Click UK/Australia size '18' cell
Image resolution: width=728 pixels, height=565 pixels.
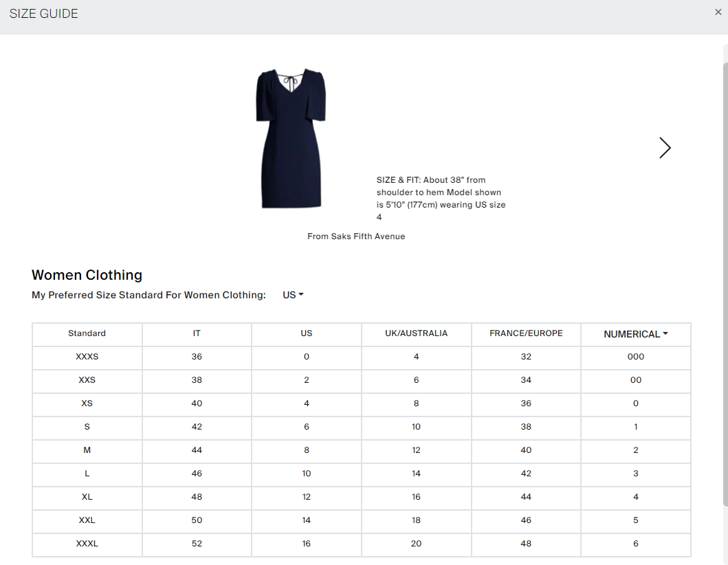click(x=416, y=520)
